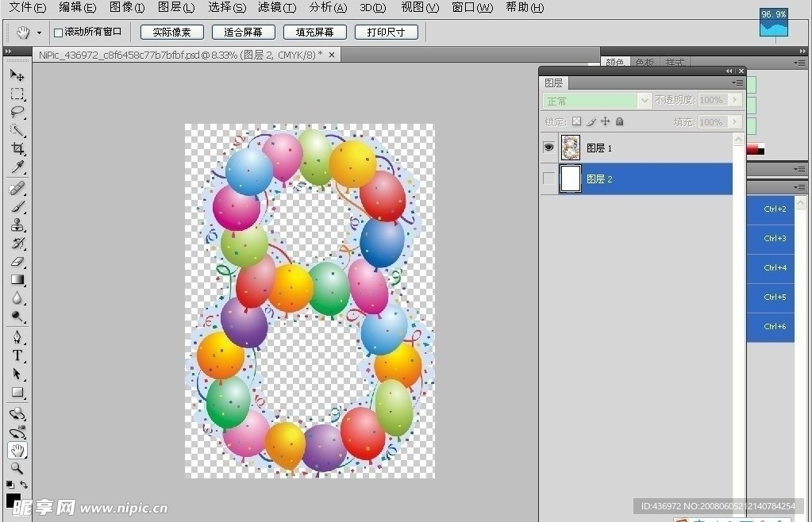Viewport: 812px width, 522px height.
Task: Open the 窗口 menu
Action: tap(472, 7)
